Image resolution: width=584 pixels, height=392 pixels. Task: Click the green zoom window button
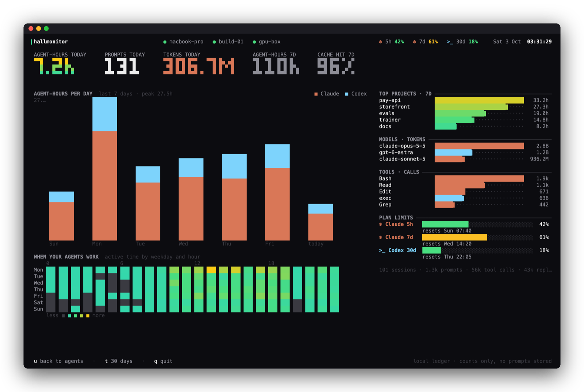(46, 28)
